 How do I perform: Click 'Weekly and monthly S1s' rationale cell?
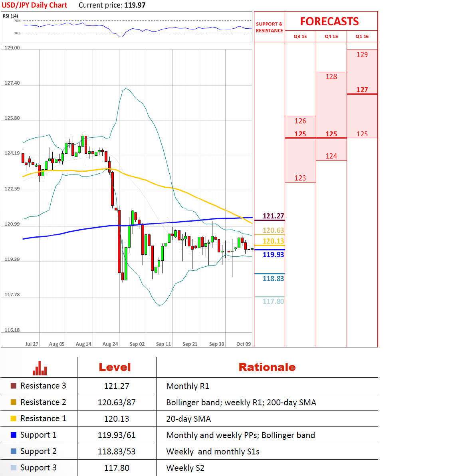click(x=213, y=452)
